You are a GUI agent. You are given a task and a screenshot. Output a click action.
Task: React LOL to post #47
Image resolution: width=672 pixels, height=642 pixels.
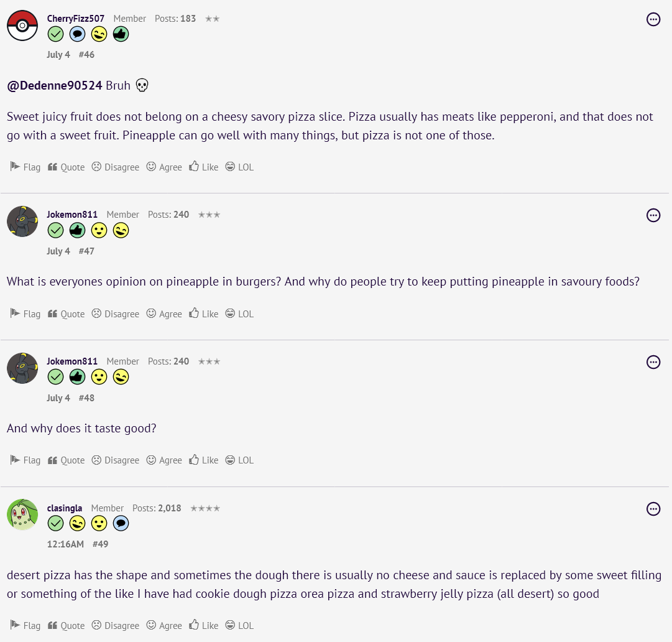(239, 314)
